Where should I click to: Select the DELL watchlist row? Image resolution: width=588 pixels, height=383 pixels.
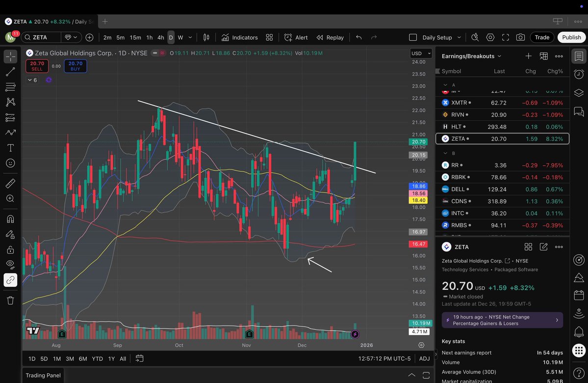tap(503, 189)
